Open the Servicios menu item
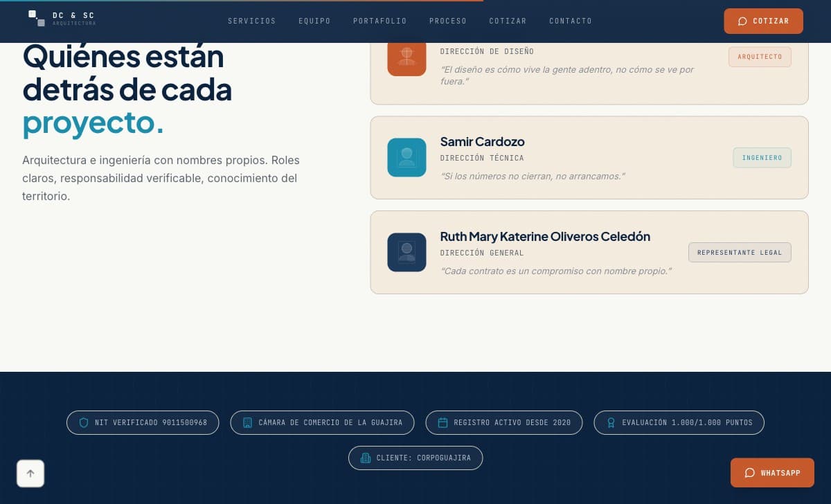 click(252, 21)
